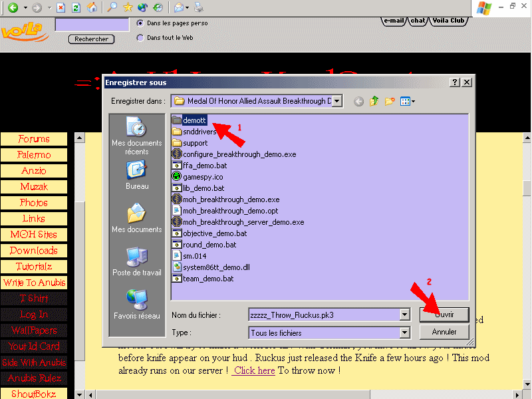Open the Voila Club tab
The height and width of the screenshot is (399, 532).
448,21
